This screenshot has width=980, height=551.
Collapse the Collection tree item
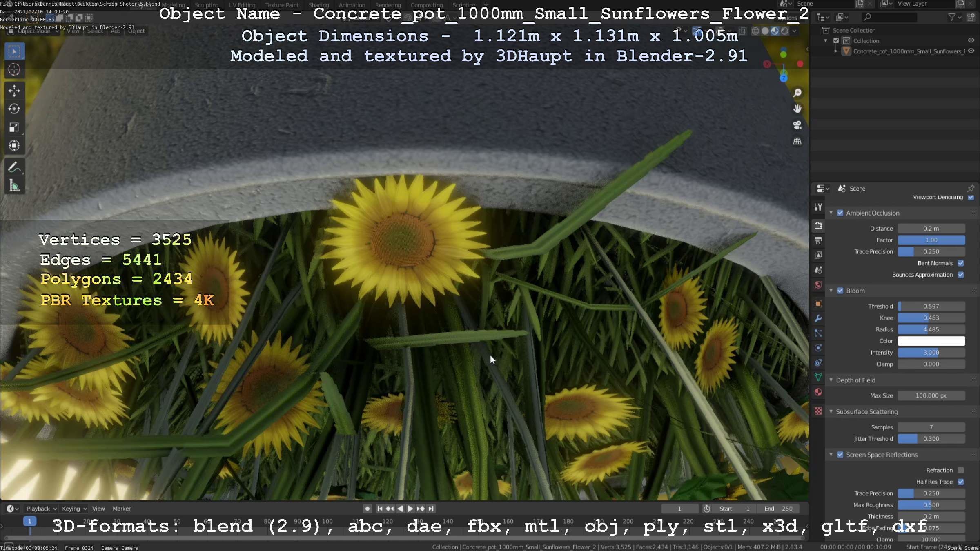tap(826, 41)
